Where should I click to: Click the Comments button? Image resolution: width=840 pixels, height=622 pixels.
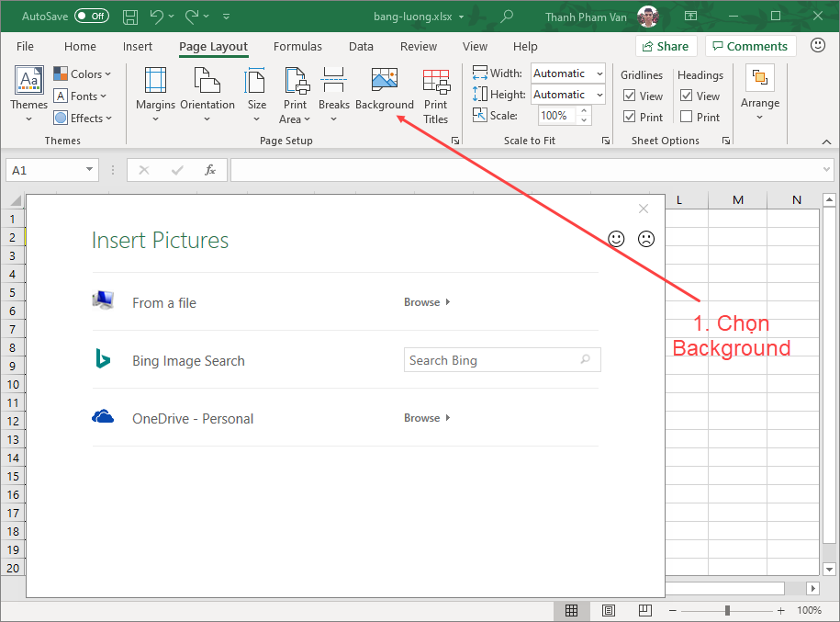[751, 46]
